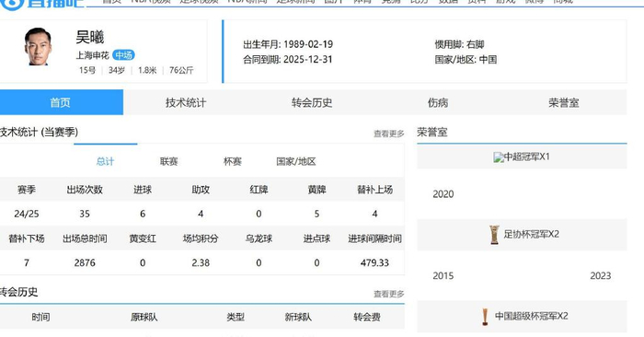Click the year 2020 under 中超冠军
644x337 pixels.
pyautogui.click(x=443, y=194)
